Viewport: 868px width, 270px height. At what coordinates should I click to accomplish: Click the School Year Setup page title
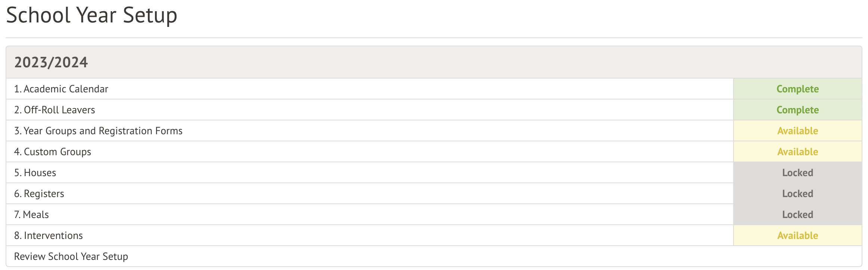click(x=92, y=16)
